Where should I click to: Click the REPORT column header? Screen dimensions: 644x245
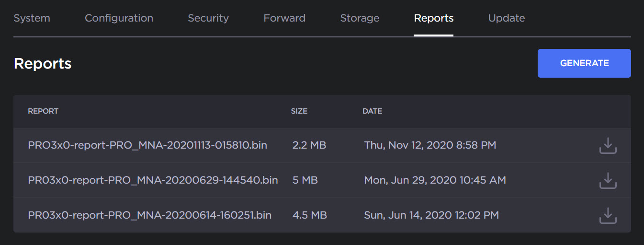[43, 111]
